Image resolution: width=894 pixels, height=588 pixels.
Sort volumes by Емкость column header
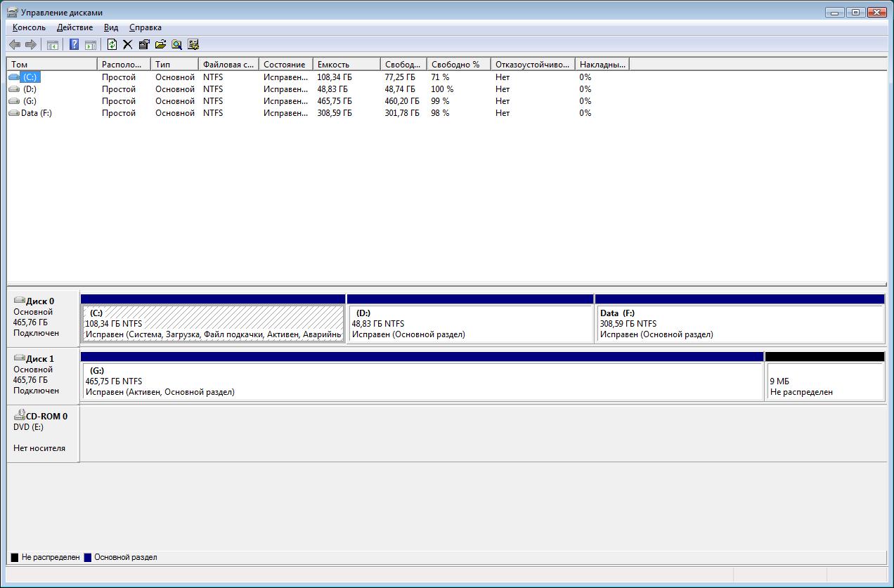coord(346,64)
